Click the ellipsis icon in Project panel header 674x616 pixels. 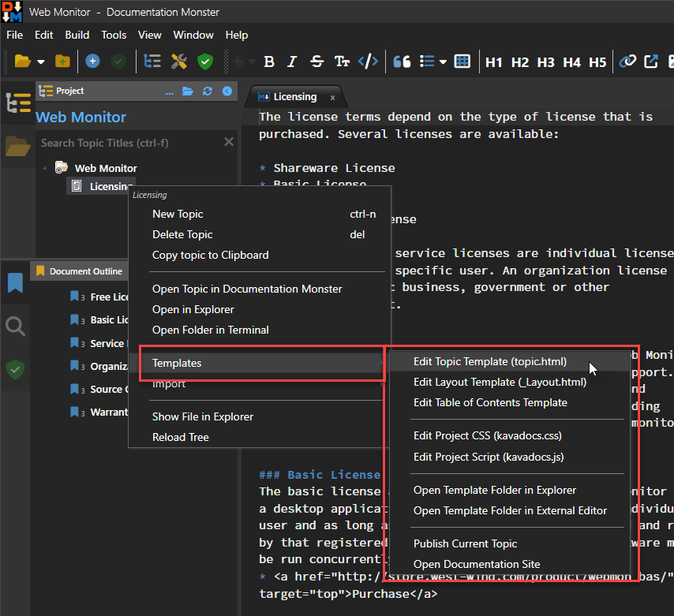coord(170,91)
